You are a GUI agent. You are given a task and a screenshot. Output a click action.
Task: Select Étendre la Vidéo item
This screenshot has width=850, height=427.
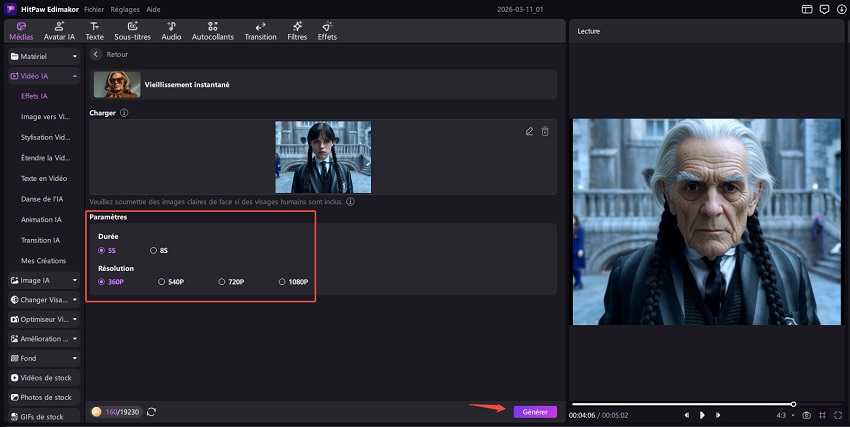pyautogui.click(x=45, y=158)
